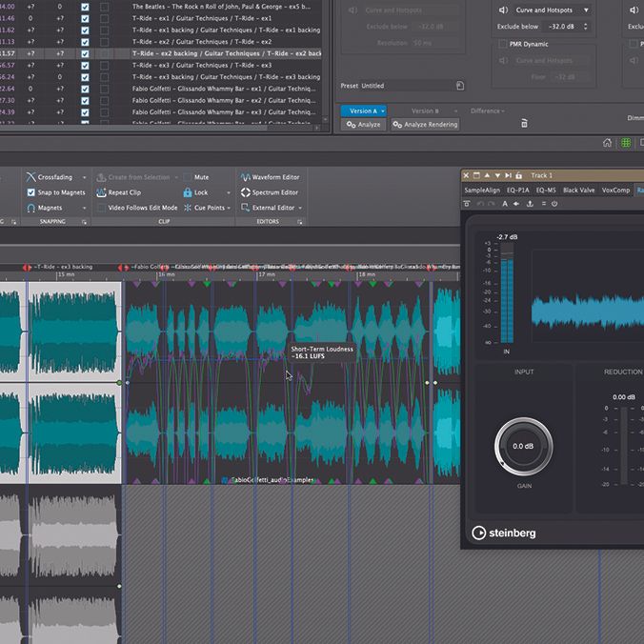644x644 pixels.
Task: Expand the Magnets dropdown arrow
Action: 84,209
